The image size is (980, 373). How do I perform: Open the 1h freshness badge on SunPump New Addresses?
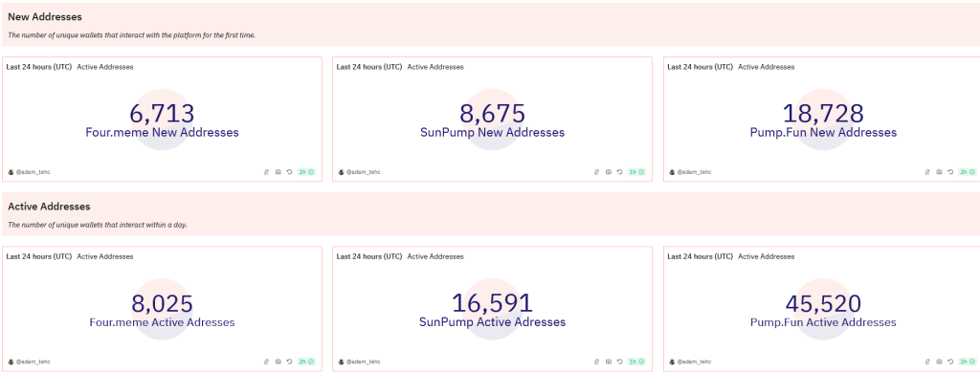tap(636, 172)
